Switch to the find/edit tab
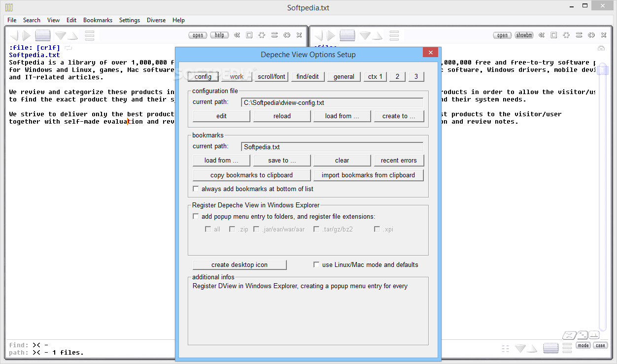Viewport: 617px width, 364px height. (x=308, y=76)
